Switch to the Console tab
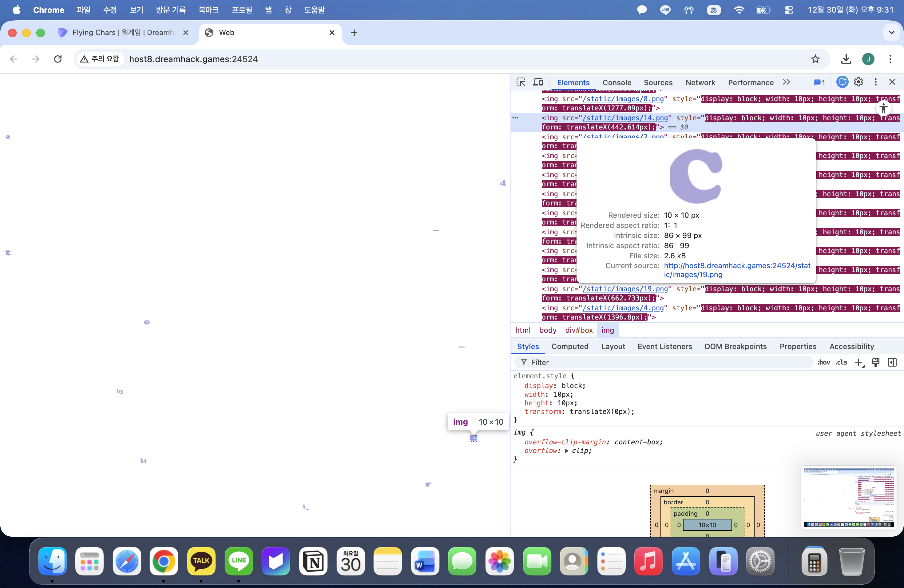The image size is (904, 588). [617, 82]
